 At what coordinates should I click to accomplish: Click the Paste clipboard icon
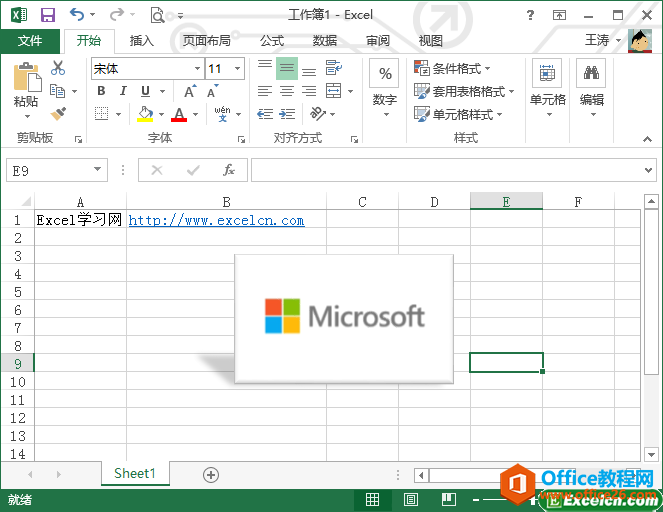pyautogui.click(x=27, y=77)
